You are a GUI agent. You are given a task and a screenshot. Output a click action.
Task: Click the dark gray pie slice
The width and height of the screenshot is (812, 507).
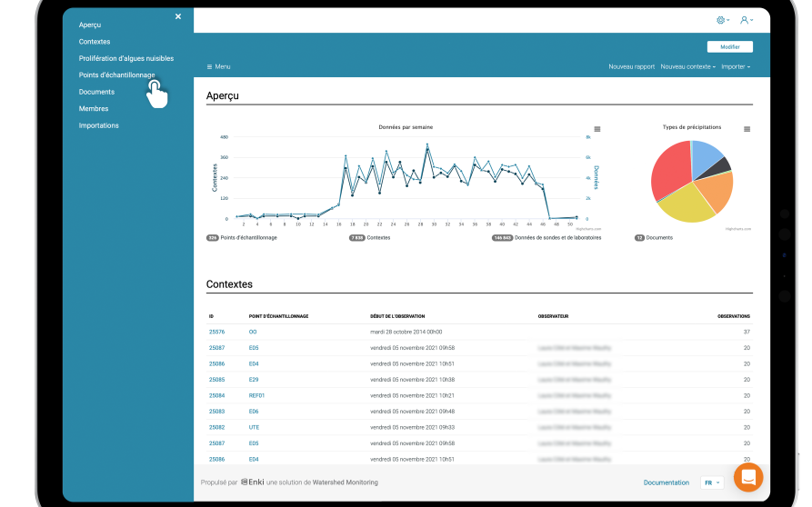[718, 169]
